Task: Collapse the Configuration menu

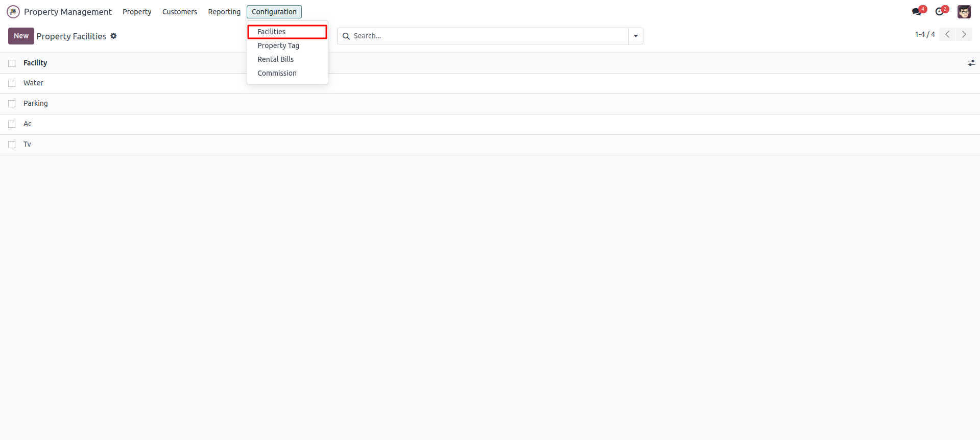Action: [x=274, y=12]
